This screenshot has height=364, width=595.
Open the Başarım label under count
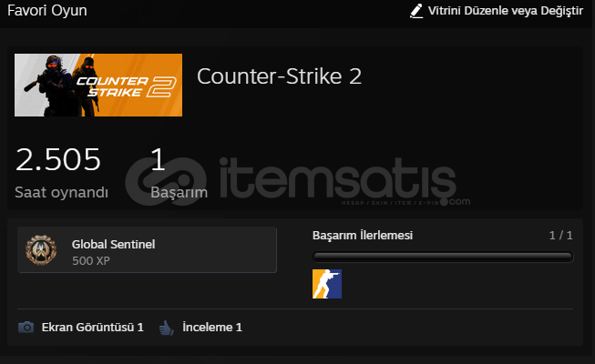coord(180,193)
